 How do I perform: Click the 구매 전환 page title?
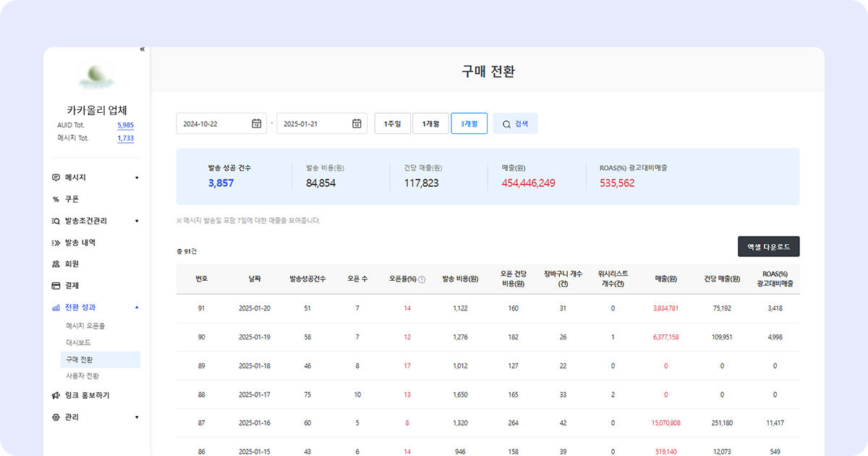point(488,71)
